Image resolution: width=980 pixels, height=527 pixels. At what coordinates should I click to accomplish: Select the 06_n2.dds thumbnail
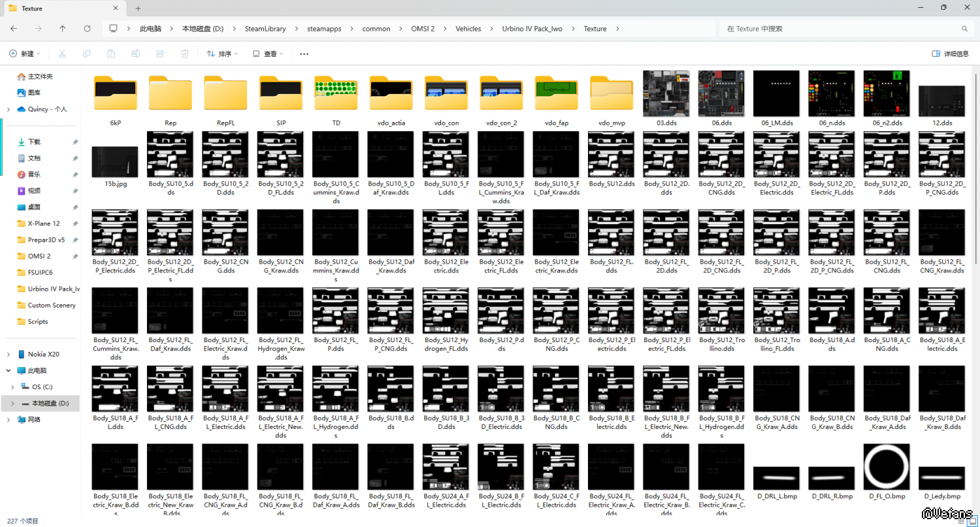pos(887,94)
